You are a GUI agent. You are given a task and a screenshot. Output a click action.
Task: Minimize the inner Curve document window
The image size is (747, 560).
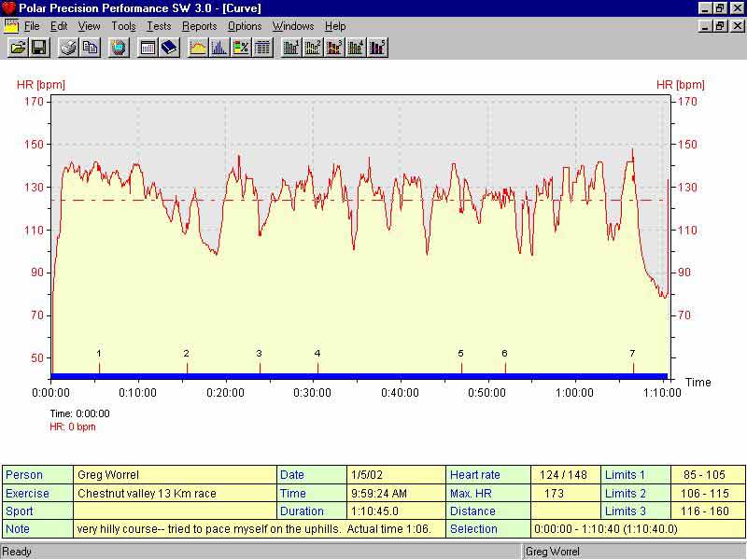click(706, 26)
